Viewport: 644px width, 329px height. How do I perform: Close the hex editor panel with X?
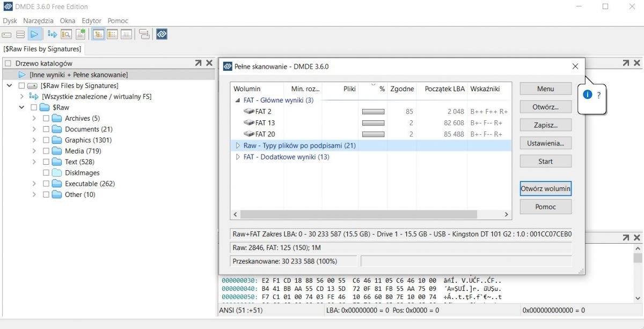pos(637,237)
